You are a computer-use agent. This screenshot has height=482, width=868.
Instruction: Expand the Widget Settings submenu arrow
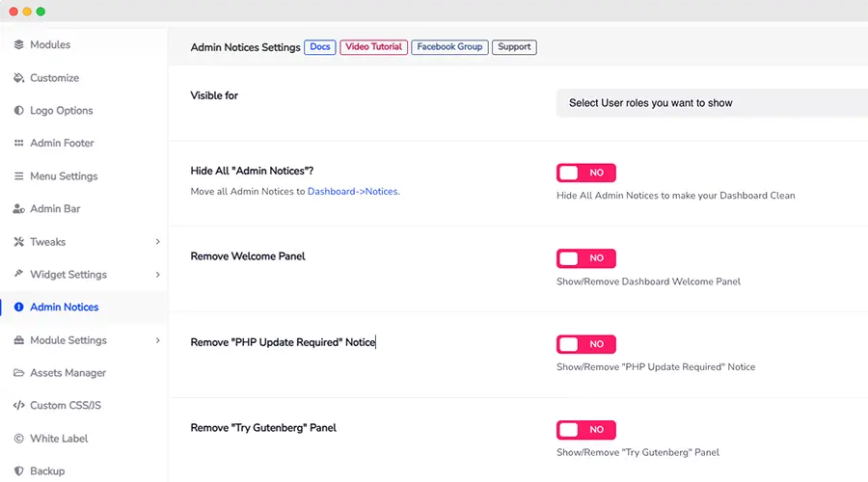(x=157, y=275)
